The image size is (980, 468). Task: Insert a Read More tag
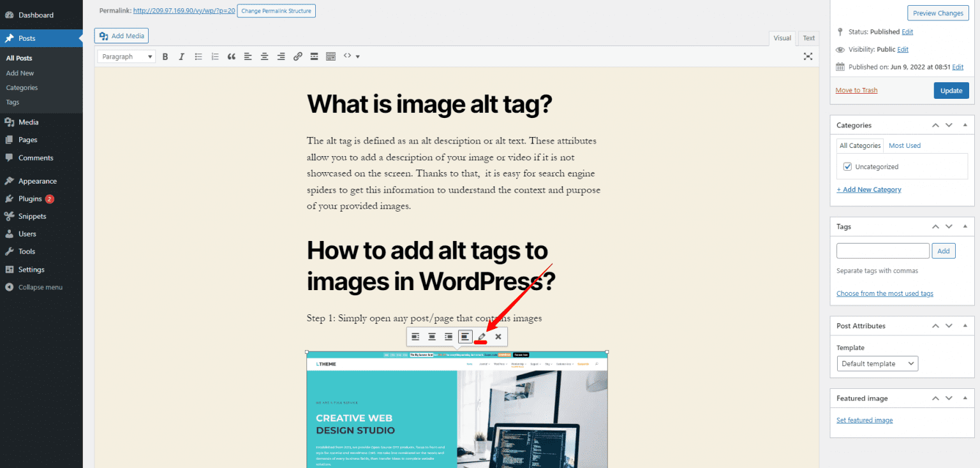314,56
